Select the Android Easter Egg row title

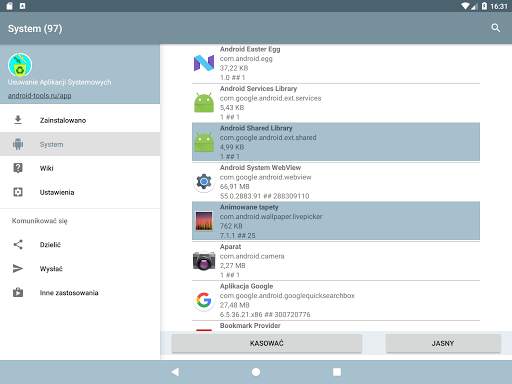(250, 49)
